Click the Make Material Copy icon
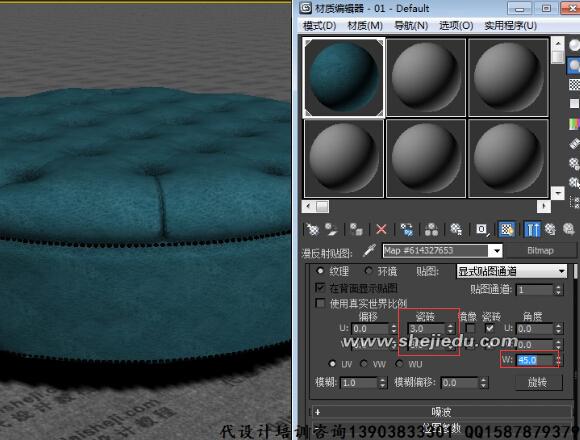This screenshot has height=440, width=580. tap(407, 230)
